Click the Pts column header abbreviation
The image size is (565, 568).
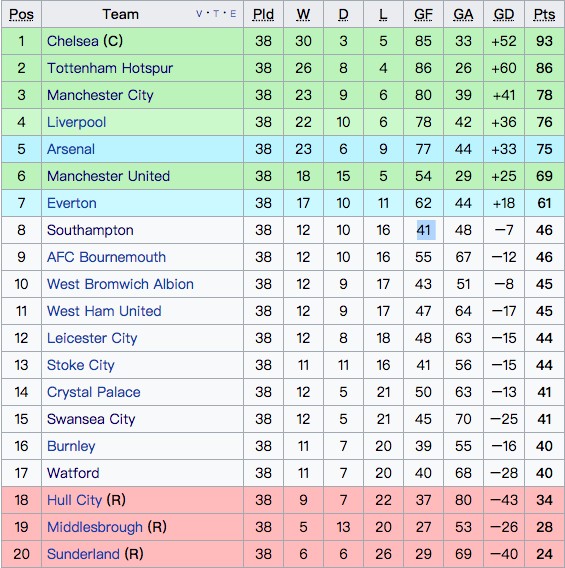tap(544, 14)
